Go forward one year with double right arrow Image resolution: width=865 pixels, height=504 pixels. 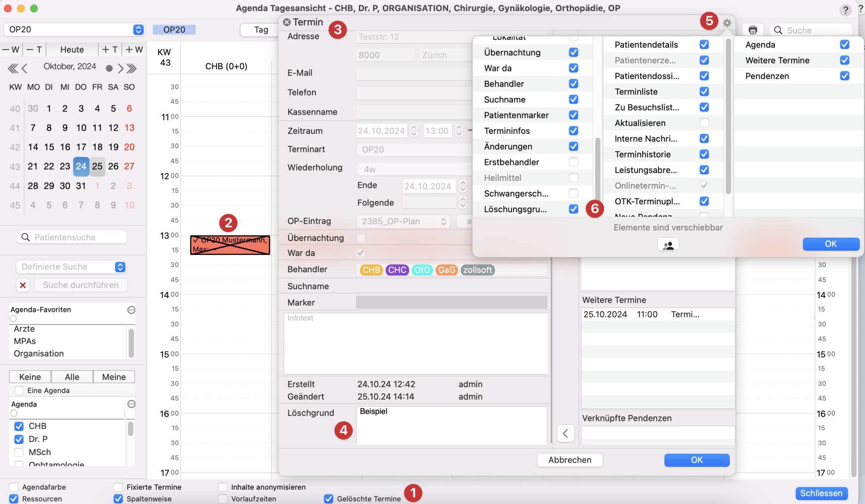point(132,68)
